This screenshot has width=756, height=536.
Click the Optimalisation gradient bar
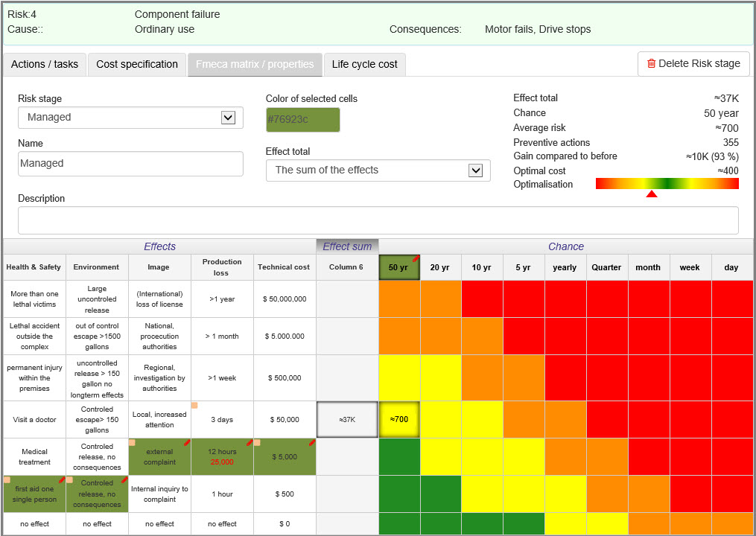[x=667, y=184]
